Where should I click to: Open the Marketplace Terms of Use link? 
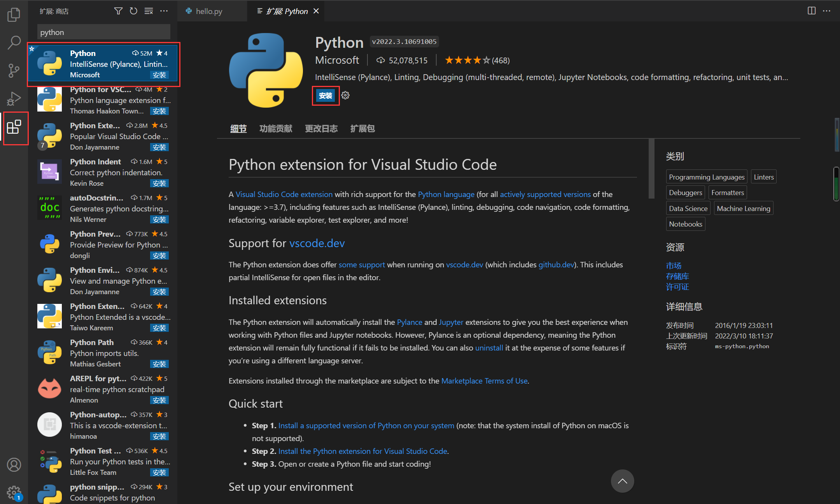[x=485, y=381]
